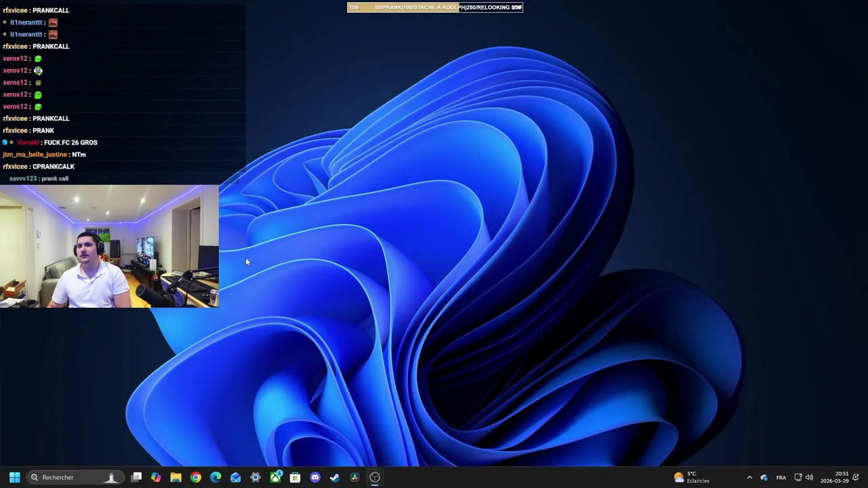Launch Google Chrome from the taskbar
868x488 pixels.
point(195,477)
